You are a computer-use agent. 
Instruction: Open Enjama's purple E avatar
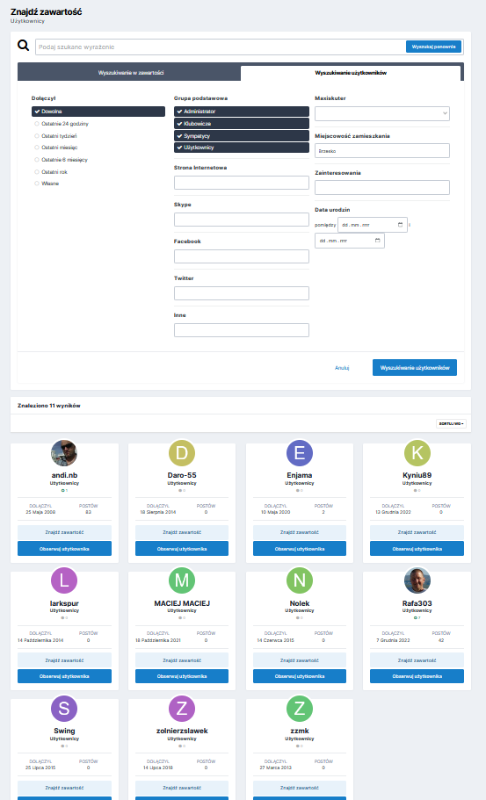pyautogui.click(x=299, y=453)
